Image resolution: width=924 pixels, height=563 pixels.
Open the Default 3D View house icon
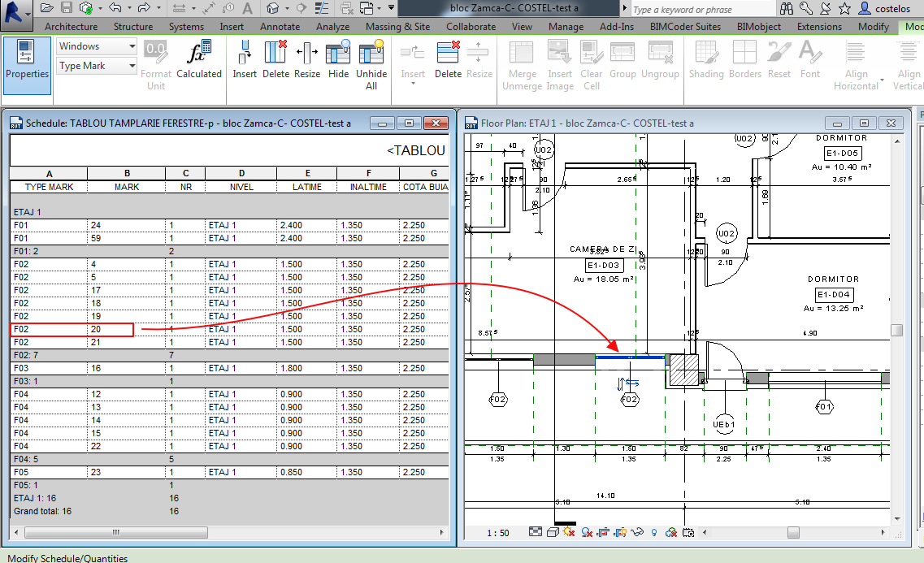(272, 8)
